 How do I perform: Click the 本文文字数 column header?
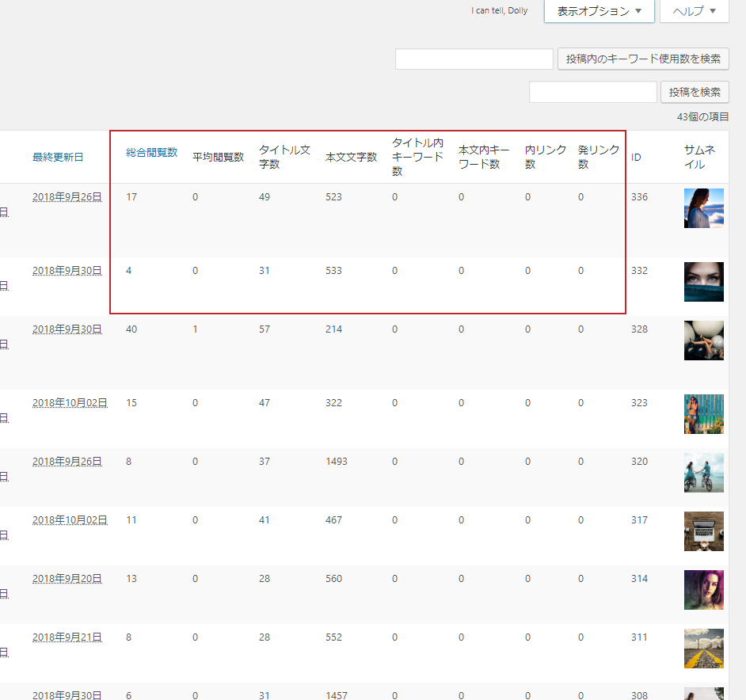[351, 157]
